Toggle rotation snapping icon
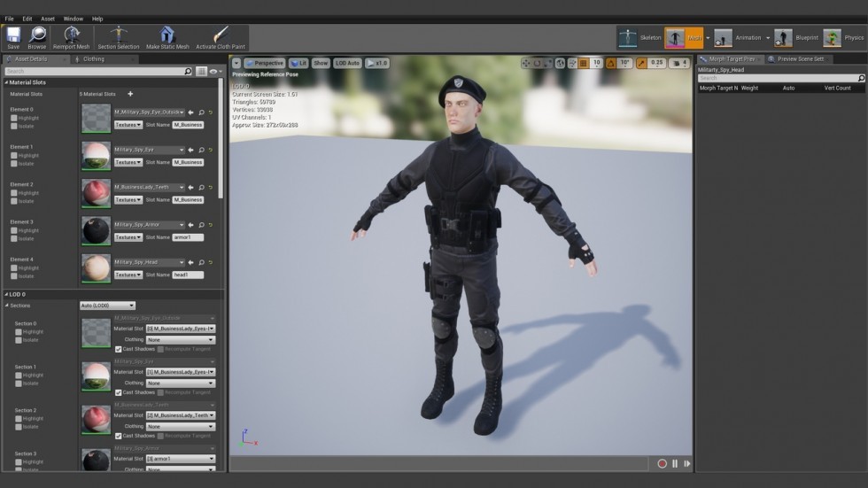This screenshot has width=868, height=488. 610,63
